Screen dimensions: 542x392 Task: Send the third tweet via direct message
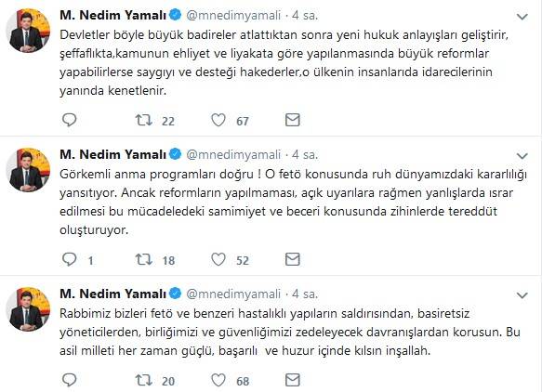293,380
